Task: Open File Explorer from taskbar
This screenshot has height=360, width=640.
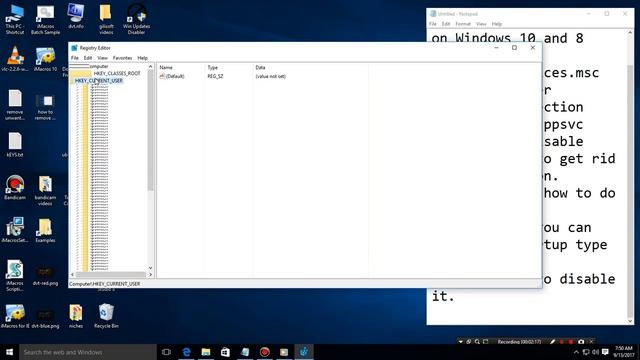Action: (x=206, y=352)
